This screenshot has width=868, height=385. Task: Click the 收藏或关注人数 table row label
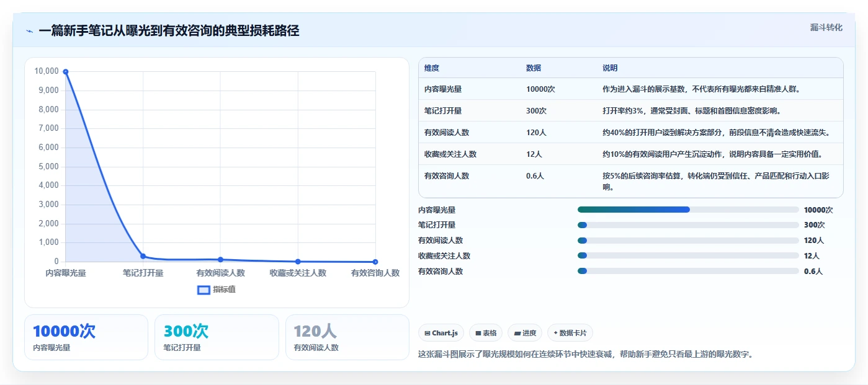[x=450, y=154]
